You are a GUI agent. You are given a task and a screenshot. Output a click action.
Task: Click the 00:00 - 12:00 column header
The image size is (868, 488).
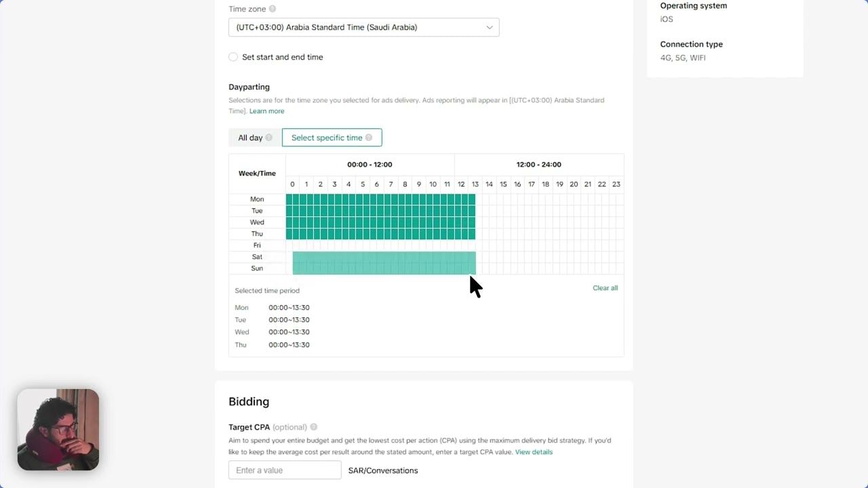point(370,165)
